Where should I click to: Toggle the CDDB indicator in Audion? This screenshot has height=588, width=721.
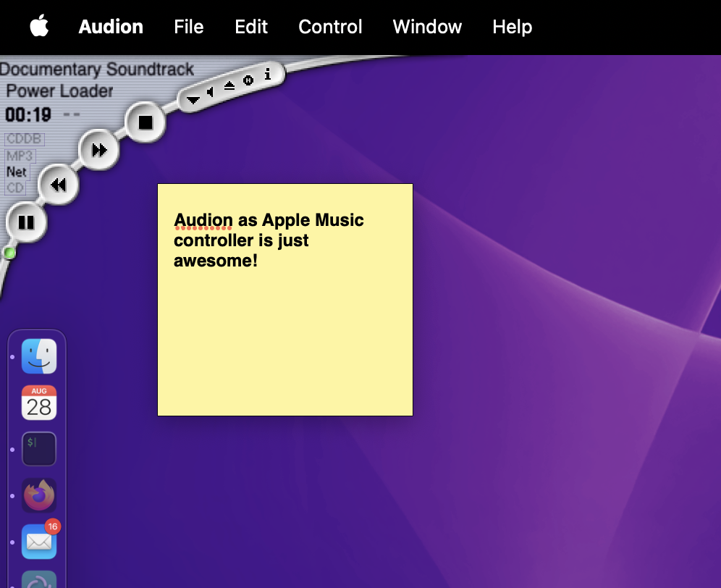(x=25, y=139)
